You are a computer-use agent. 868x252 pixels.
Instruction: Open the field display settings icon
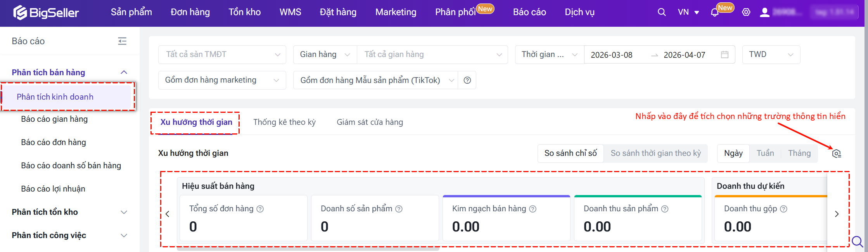[x=837, y=154]
